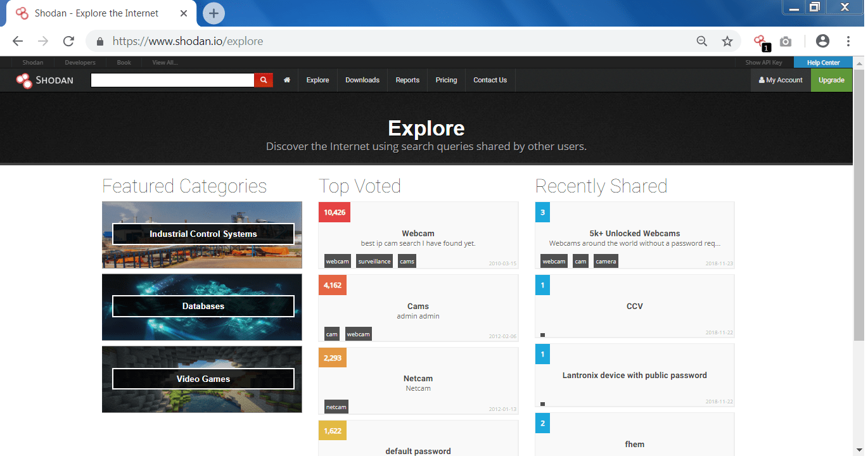The width and height of the screenshot is (868, 456).
Task: Open the Cams query title
Action: (x=418, y=306)
